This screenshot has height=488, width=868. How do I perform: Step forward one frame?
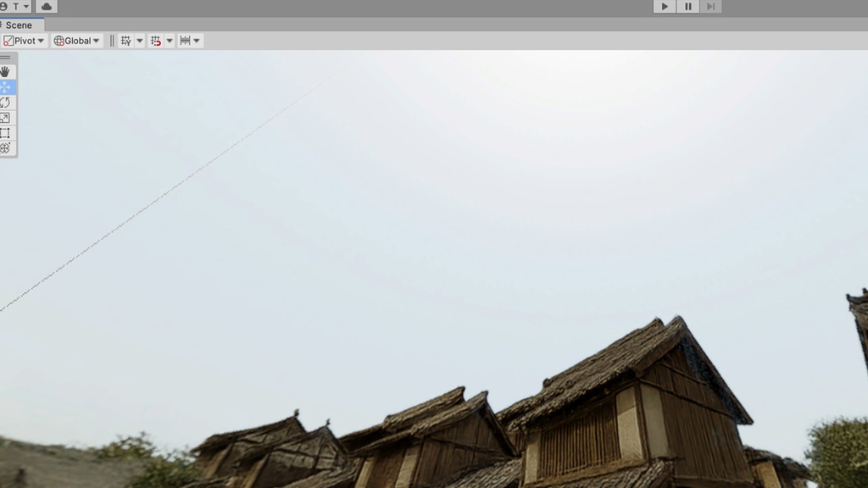pos(711,7)
